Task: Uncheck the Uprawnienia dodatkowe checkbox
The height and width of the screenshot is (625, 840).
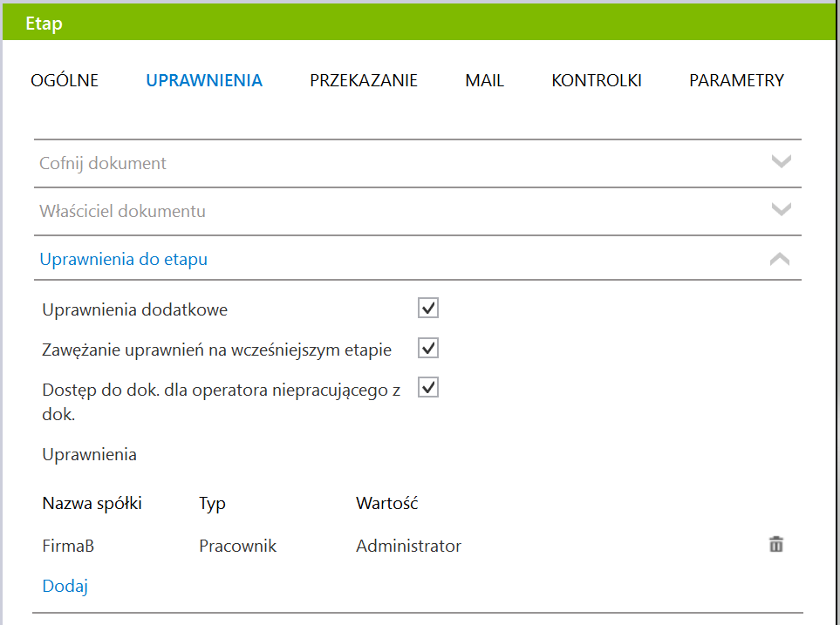Action: point(428,308)
